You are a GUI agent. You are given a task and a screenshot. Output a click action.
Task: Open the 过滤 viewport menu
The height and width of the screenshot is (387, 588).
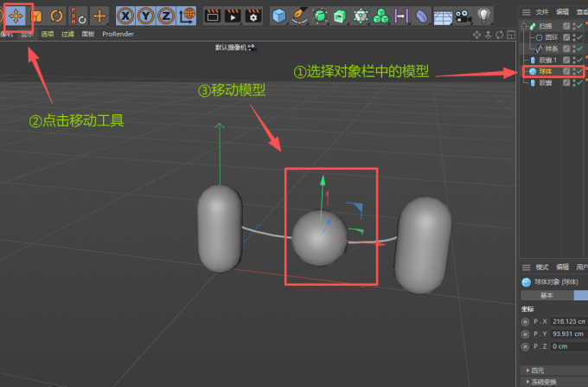click(67, 34)
